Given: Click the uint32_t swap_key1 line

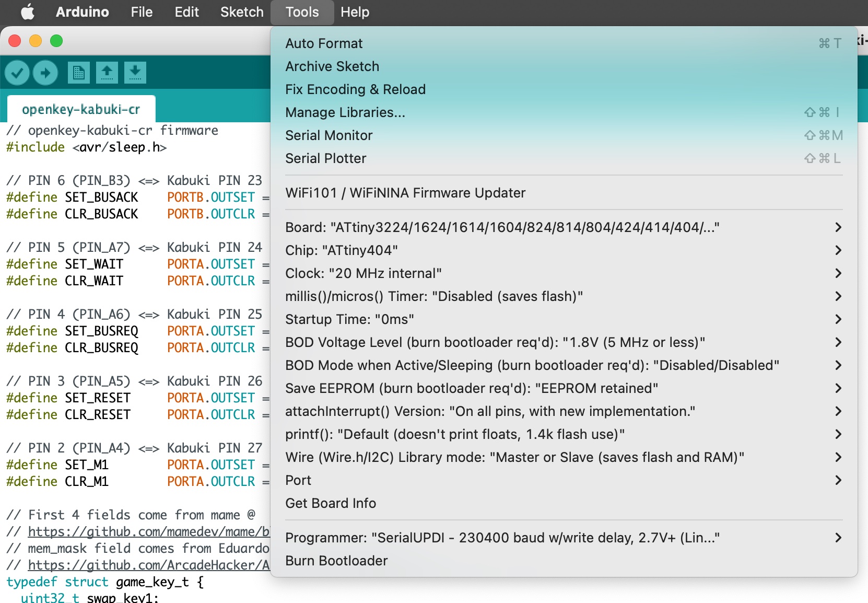Looking at the screenshot, I should click(90, 598).
